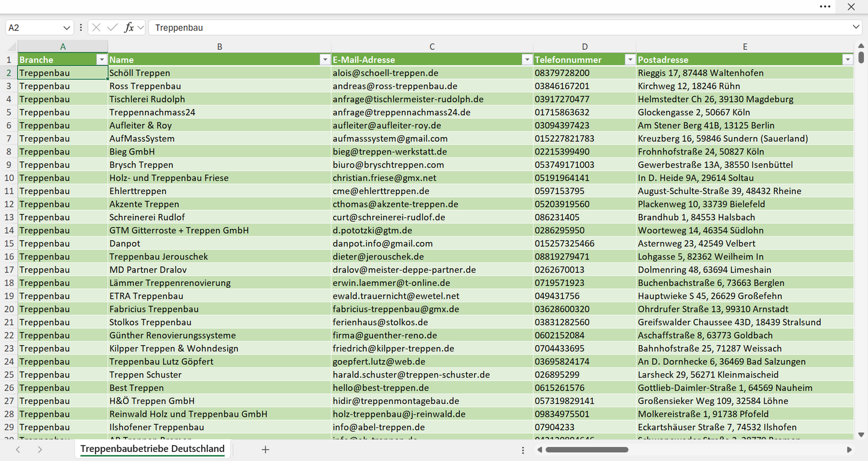Select Lämmer Treppenrenovierung cell
868x461 pixels.
click(x=220, y=282)
